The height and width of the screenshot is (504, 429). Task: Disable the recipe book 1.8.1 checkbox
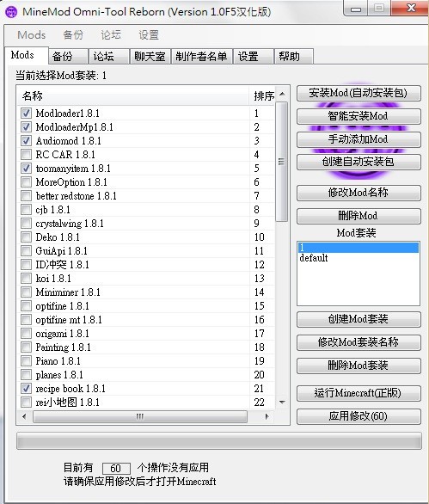coord(26,388)
